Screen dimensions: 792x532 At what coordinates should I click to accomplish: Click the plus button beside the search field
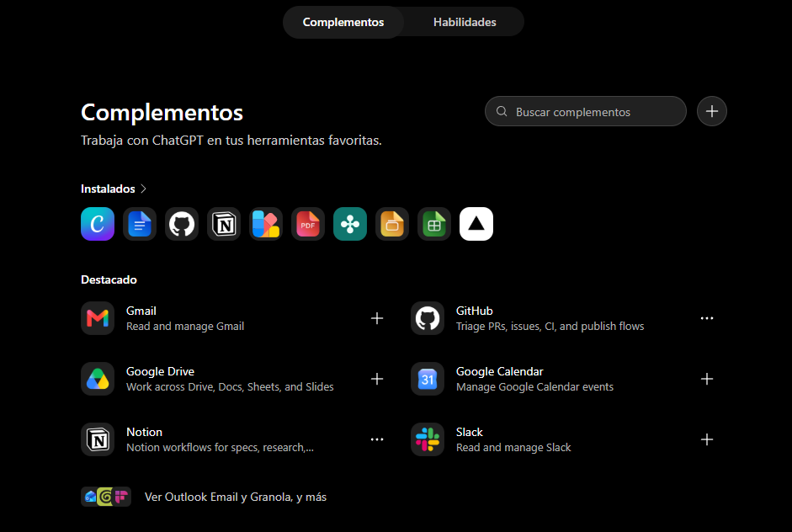pos(712,111)
